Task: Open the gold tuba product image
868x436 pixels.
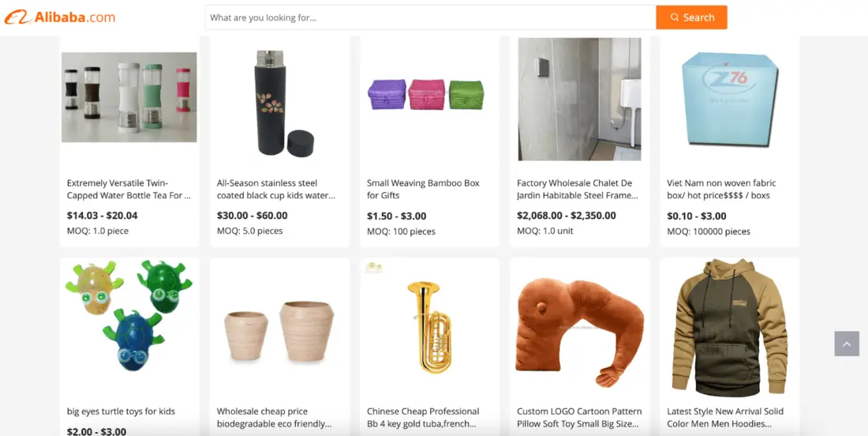Action: (x=425, y=327)
